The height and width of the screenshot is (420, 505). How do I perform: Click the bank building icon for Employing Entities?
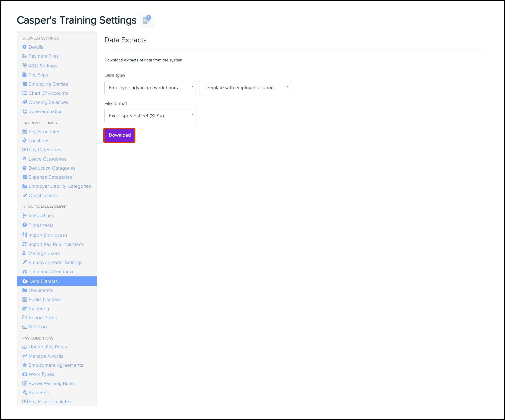pyautogui.click(x=25, y=84)
